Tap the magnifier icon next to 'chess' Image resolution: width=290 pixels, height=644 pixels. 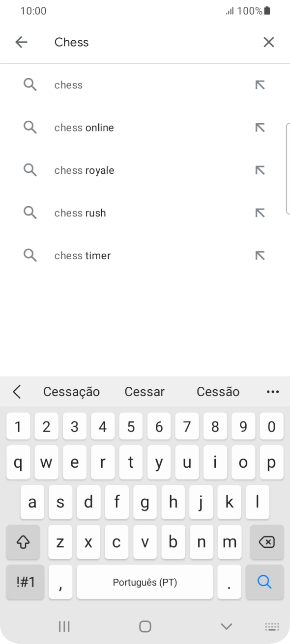[x=30, y=84]
